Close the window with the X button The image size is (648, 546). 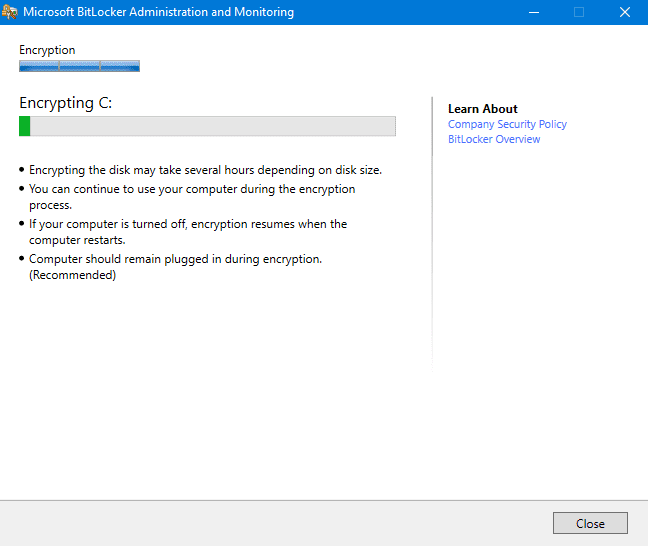(x=624, y=12)
